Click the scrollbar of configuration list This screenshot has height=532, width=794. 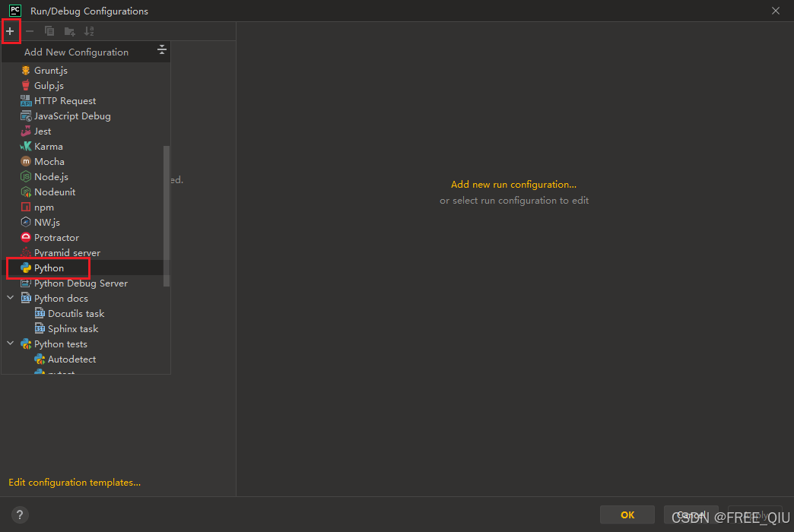(167, 216)
